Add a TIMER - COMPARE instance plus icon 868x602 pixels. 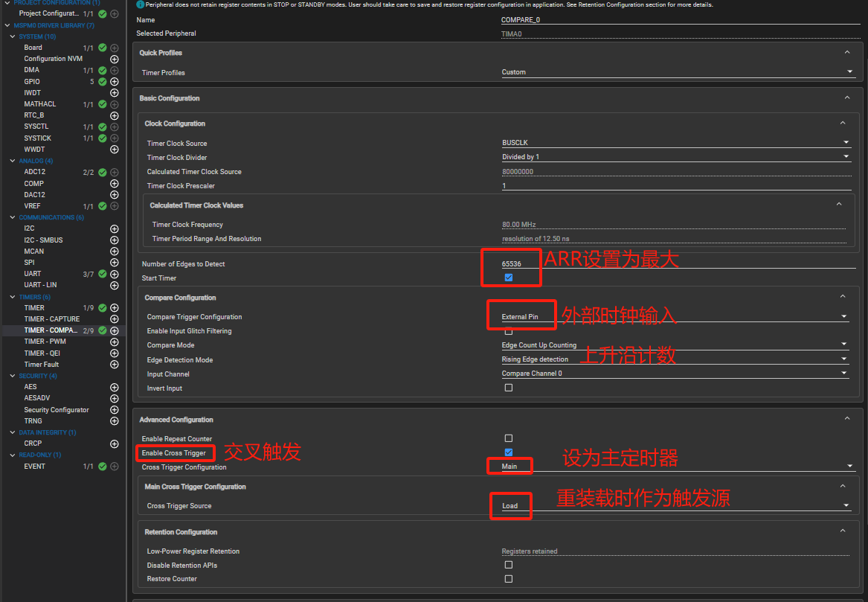click(115, 330)
